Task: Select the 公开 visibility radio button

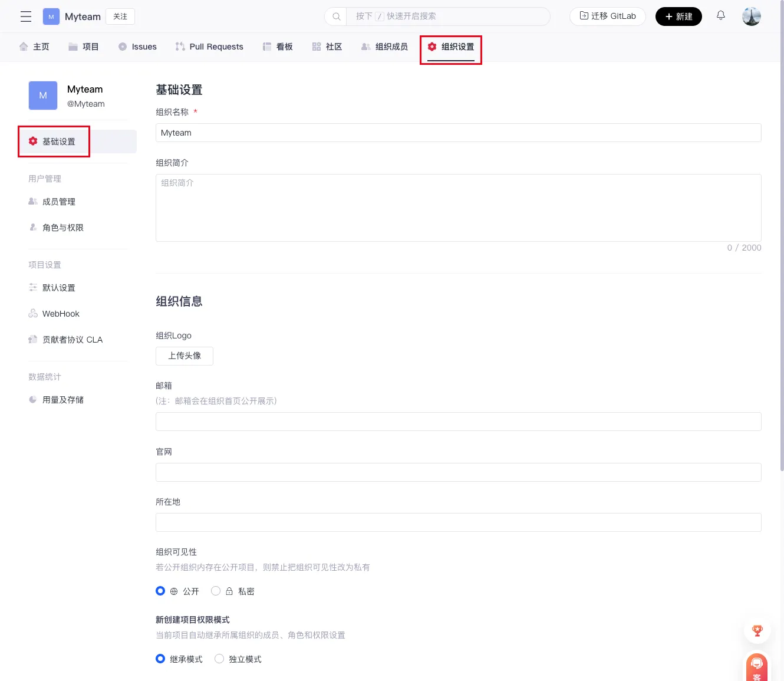Action: 160,591
